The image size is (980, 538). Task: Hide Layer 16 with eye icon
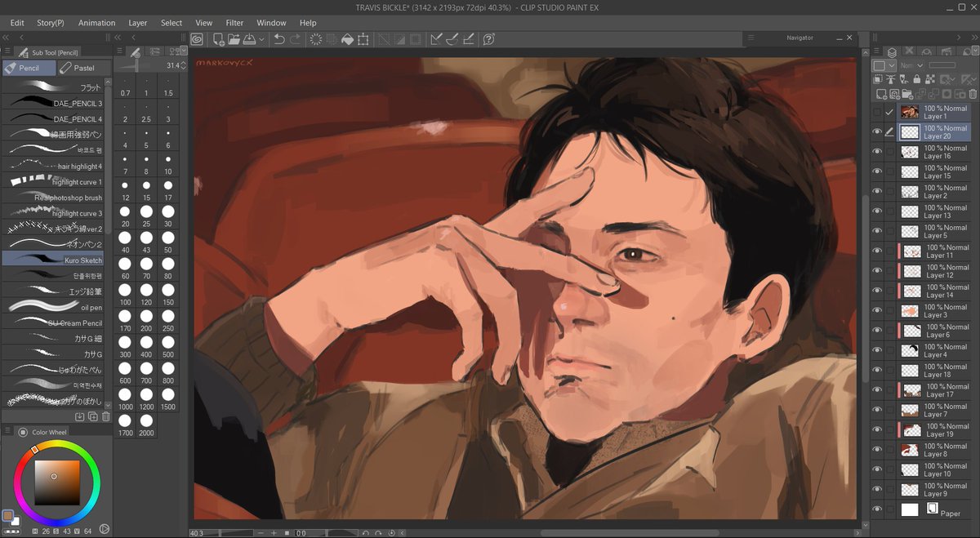pos(877,151)
